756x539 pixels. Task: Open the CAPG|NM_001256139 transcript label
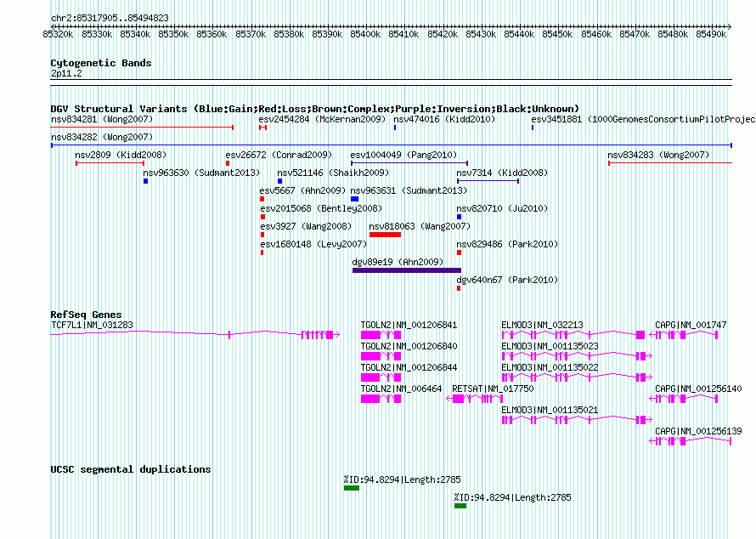(x=698, y=431)
